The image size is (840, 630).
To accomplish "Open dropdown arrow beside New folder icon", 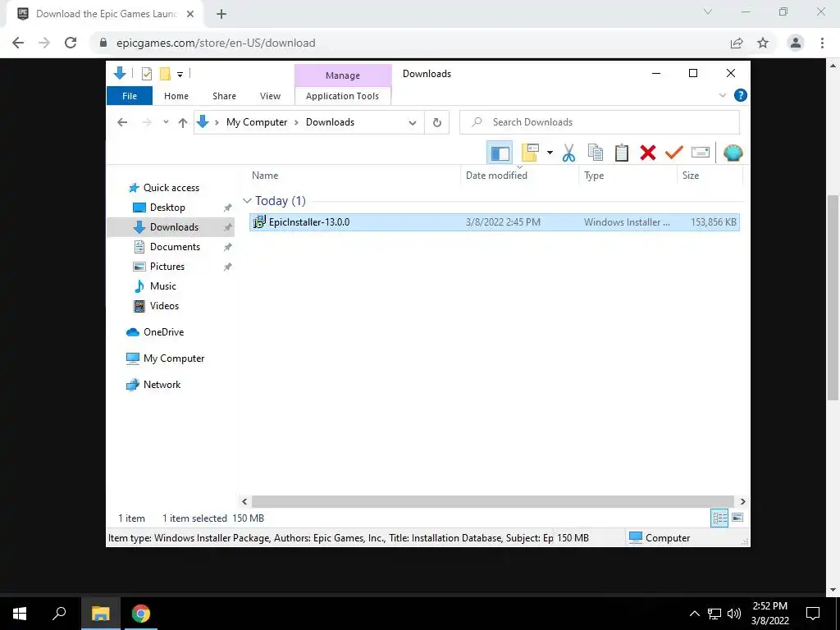I will 550,153.
